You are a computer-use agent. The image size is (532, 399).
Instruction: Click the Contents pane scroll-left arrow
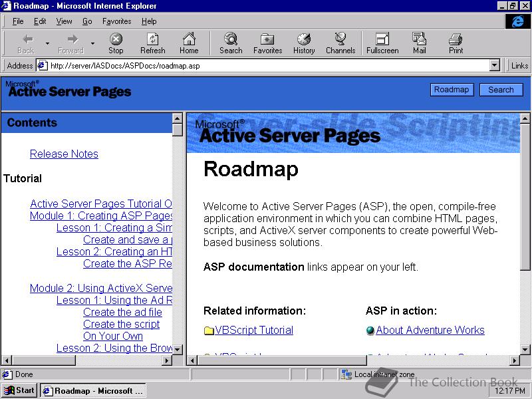(x=7, y=360)
